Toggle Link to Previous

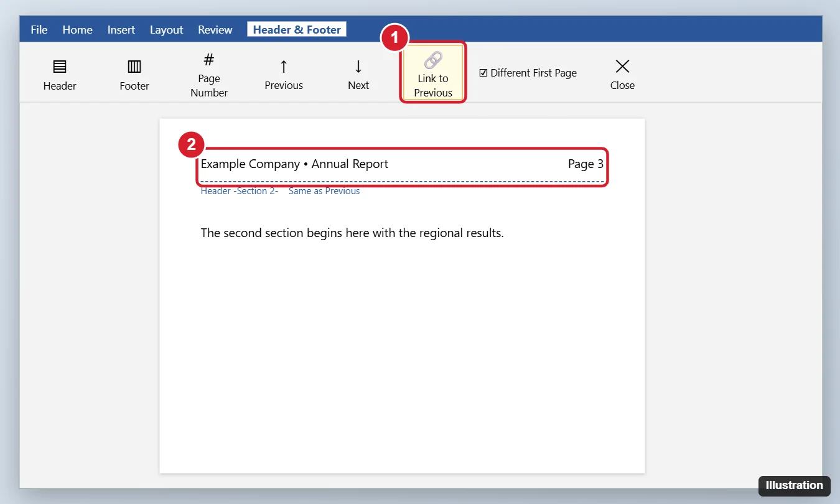click(433, 73)
